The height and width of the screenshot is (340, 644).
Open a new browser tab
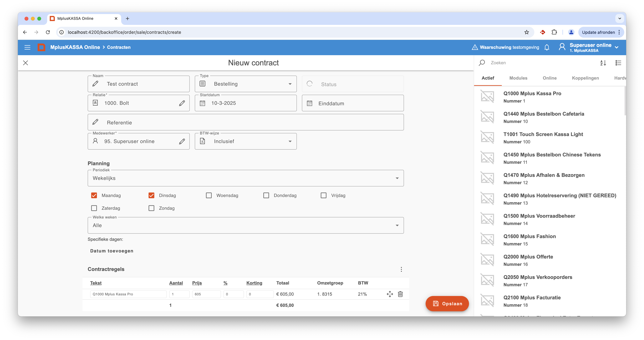127,18
